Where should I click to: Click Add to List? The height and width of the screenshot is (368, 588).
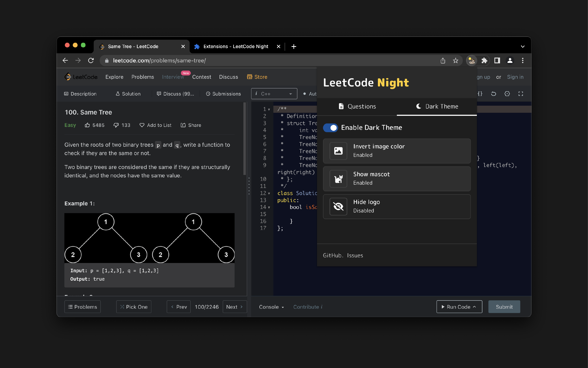click(x=155, y=125)
